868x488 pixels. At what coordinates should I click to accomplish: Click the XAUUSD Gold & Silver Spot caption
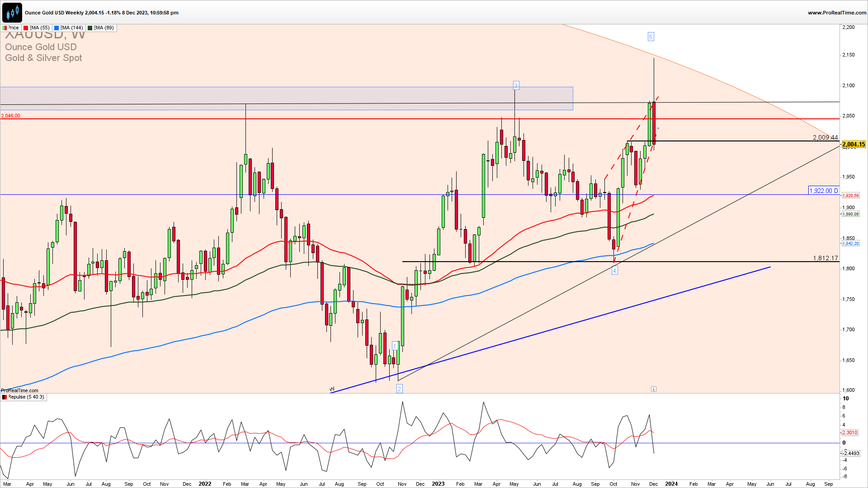[x=43, y=58]
